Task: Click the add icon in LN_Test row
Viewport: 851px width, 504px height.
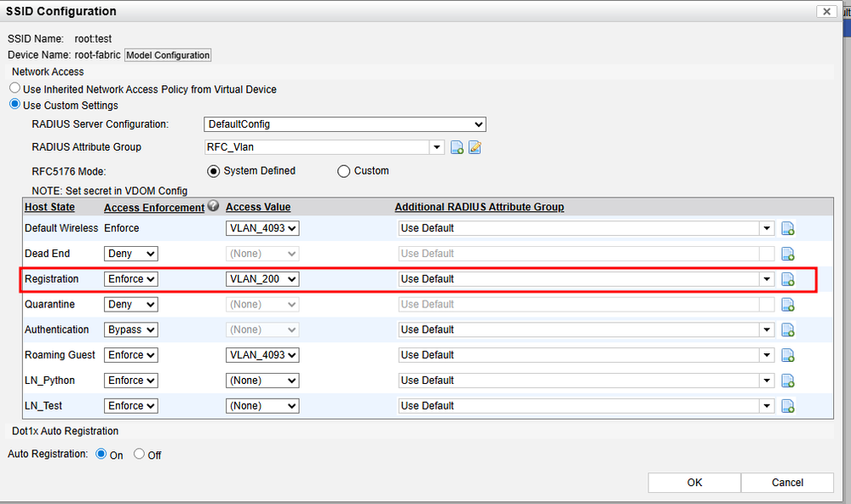Action: click(788, 406)
